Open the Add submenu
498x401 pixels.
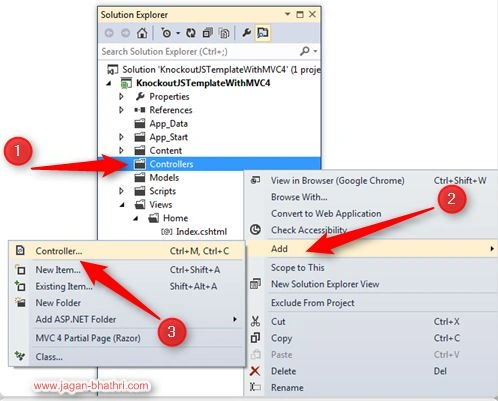click(x=371, y=249)
